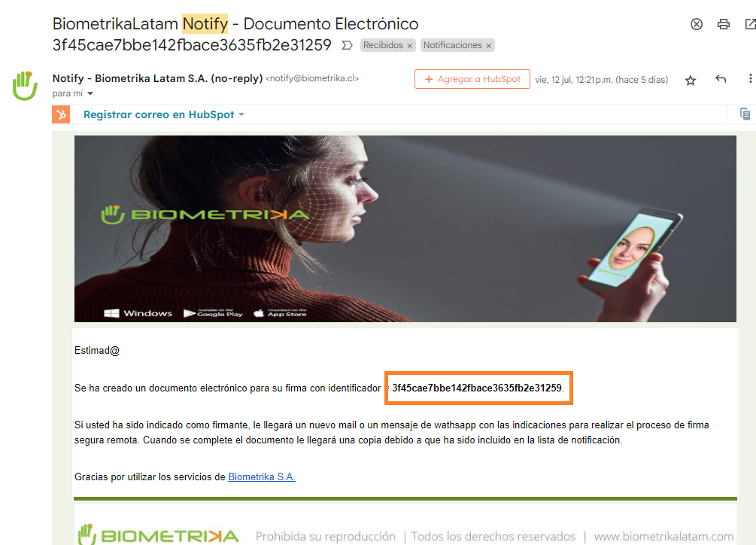The image size is (756, 545).
Task: Open the three-dot more options menu
Action: click(750, 78)
